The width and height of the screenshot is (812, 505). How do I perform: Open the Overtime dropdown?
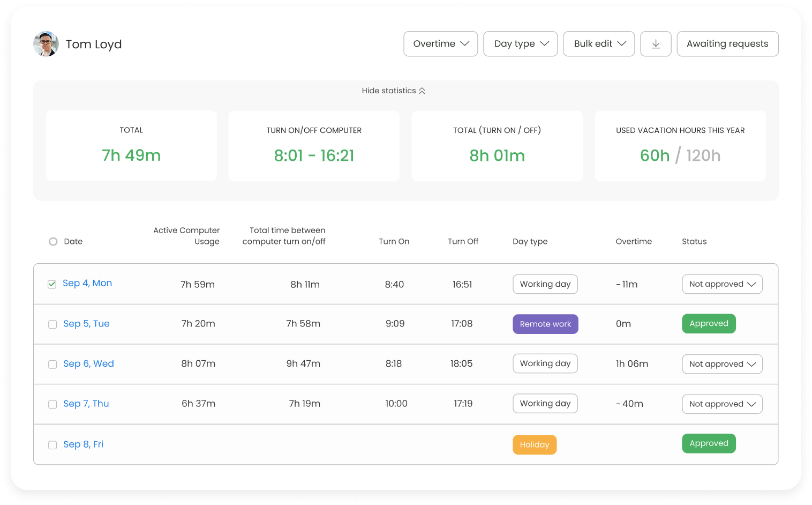440,44
